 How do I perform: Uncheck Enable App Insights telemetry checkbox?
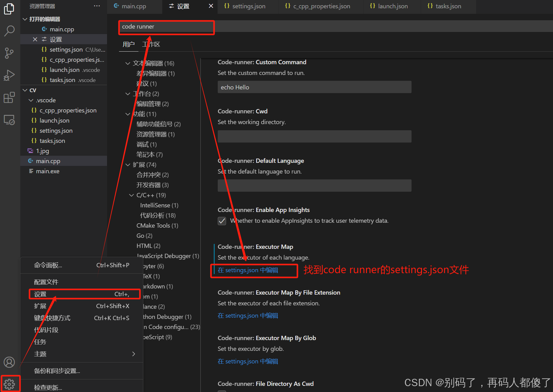[x=222, y=221]
